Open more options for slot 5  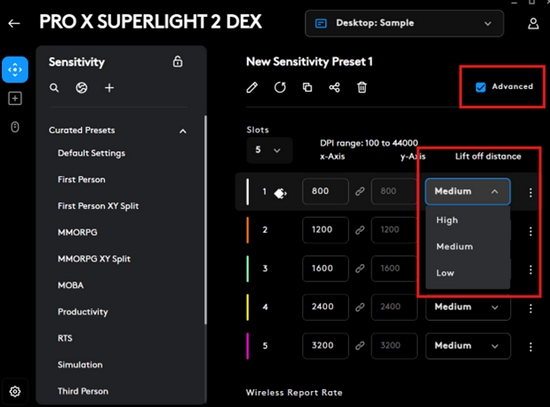(x=530, y=347)
